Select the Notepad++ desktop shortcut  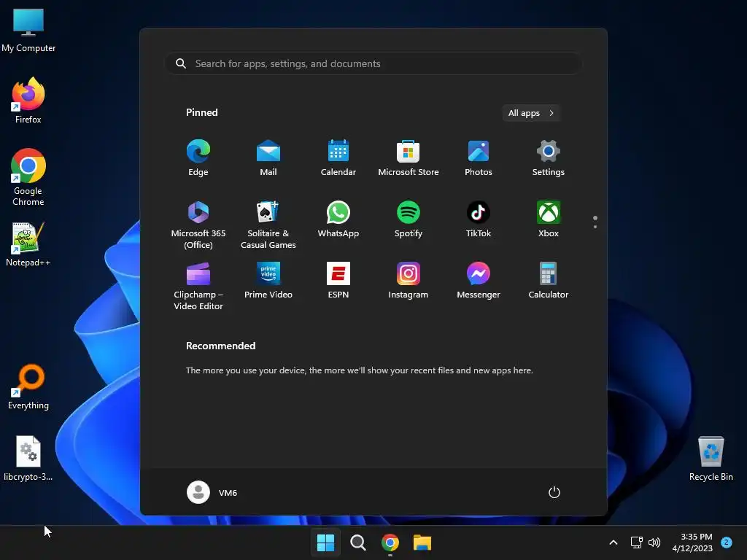pyautogui.click(x=28, y=244)
